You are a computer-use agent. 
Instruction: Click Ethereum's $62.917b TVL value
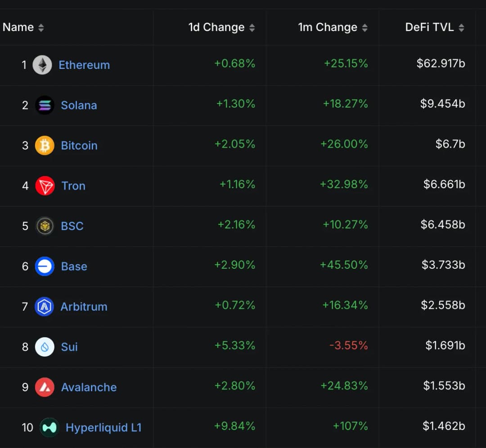(441, 63)
